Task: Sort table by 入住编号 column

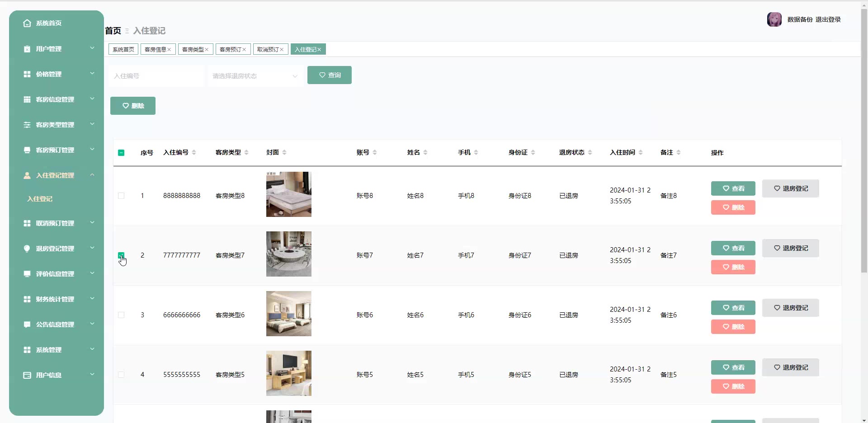Action: (x=194, y=153)
